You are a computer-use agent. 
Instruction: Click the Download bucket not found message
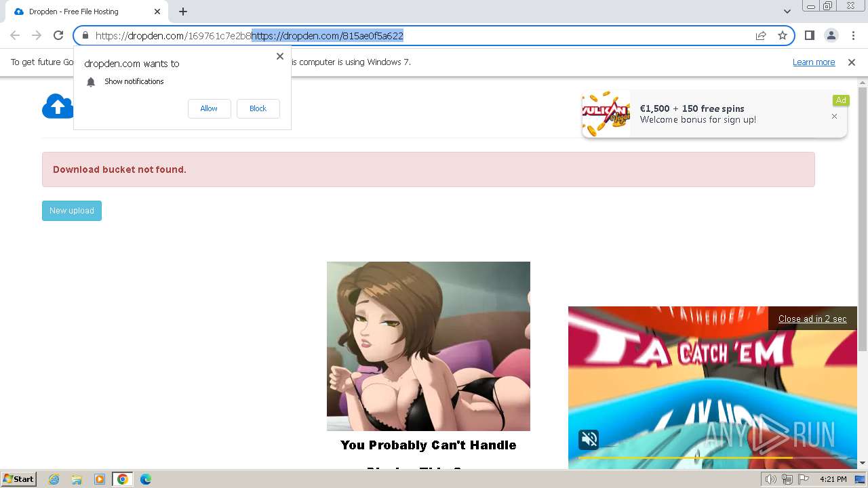click(119, 169)
